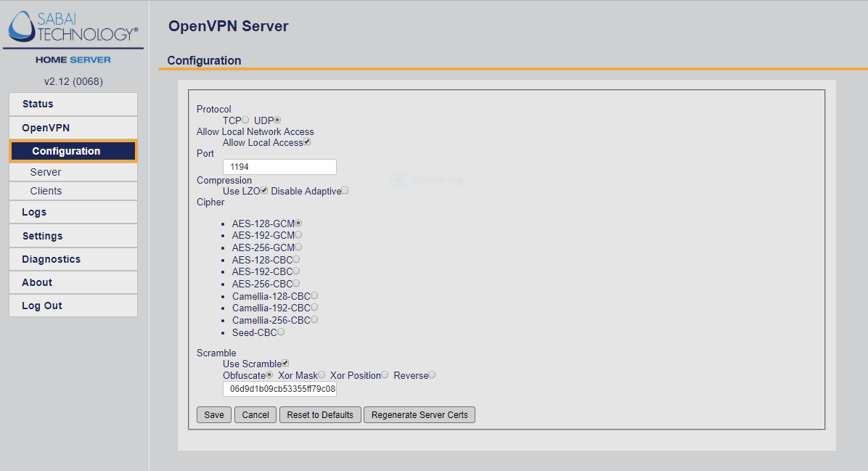The height and width of the screenshot is (471, 868).
Task: Select the AES-128-GCM cipher
Action: click(x=298, y=223)
